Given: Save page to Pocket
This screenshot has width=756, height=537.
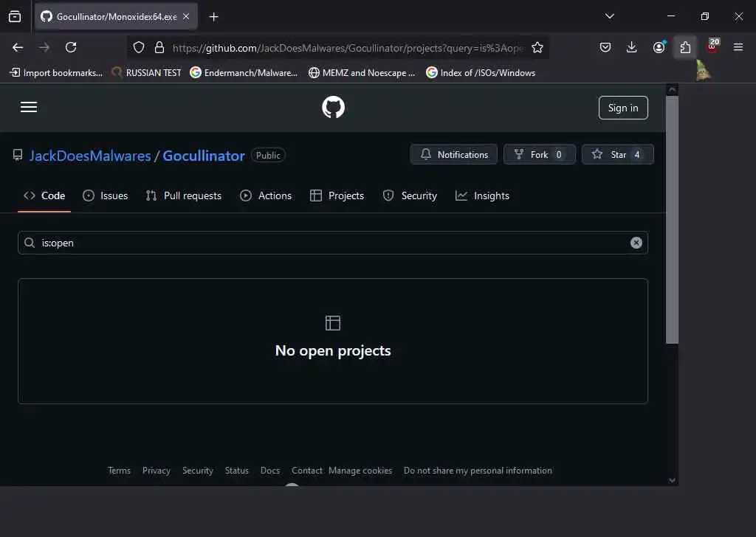Looking at the screenshot, I should coord(605,47).
